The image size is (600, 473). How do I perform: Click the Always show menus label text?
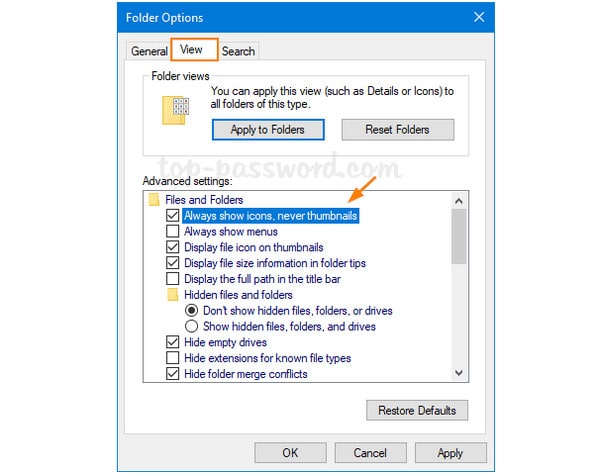pos(231,232)
